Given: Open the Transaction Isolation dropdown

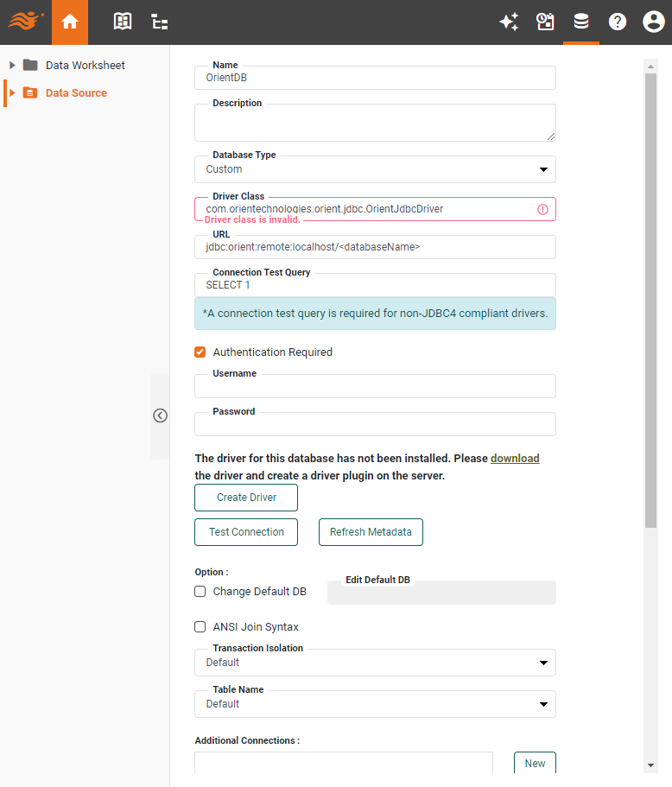Looking at the screenshot, I should click(x=543, y=663).
